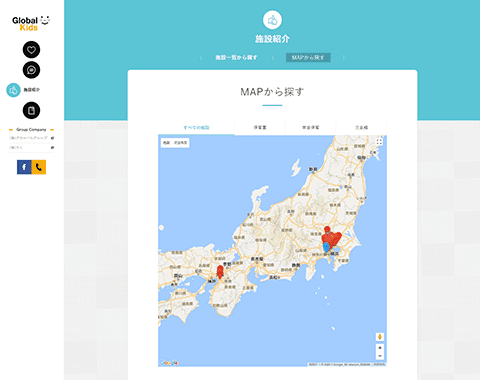Open the 利用規約 terms link on map
The width and height of the screenshot is (480, 380).
[379, 365]
